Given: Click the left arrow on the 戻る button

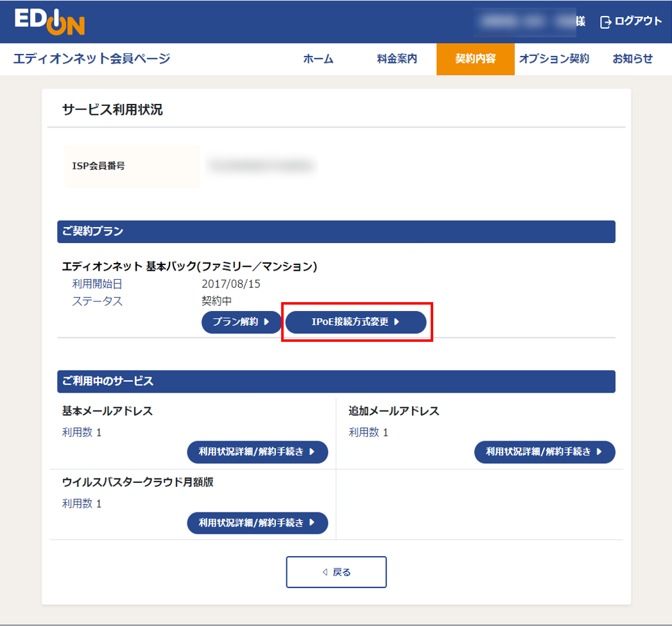Looking at the screenshot, I should click(325, 572).
